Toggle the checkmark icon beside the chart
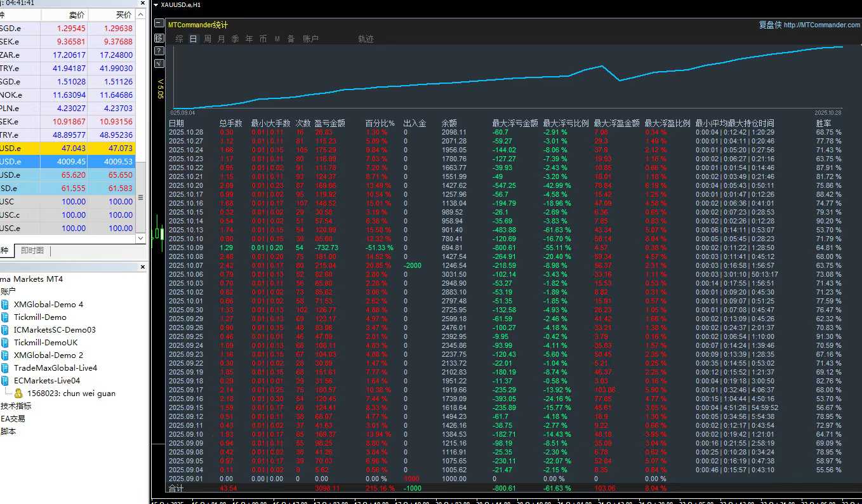This screenshot has height=504, width=862. click(159, 63)
